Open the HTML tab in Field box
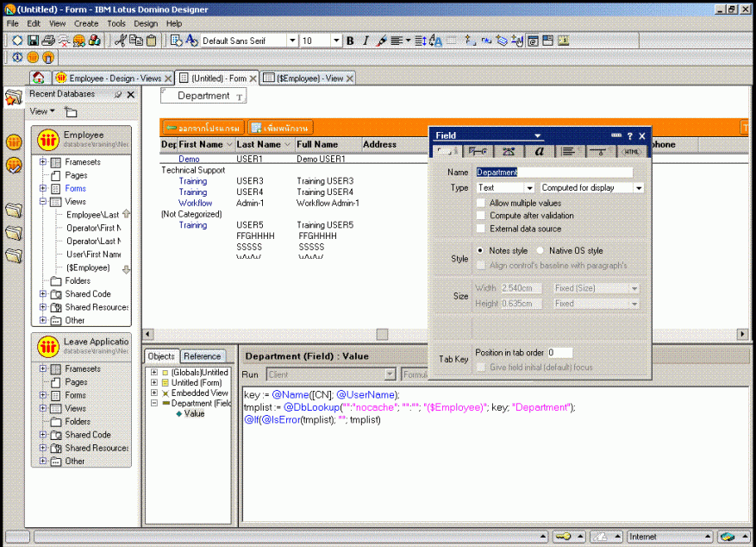The width and height of the screenshot is (756, 547). point(631,152)
